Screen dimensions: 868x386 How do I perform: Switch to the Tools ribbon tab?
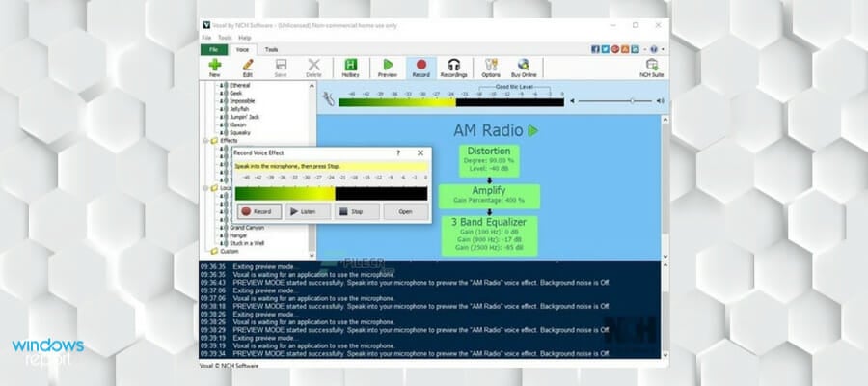click(x=271, y=50)
